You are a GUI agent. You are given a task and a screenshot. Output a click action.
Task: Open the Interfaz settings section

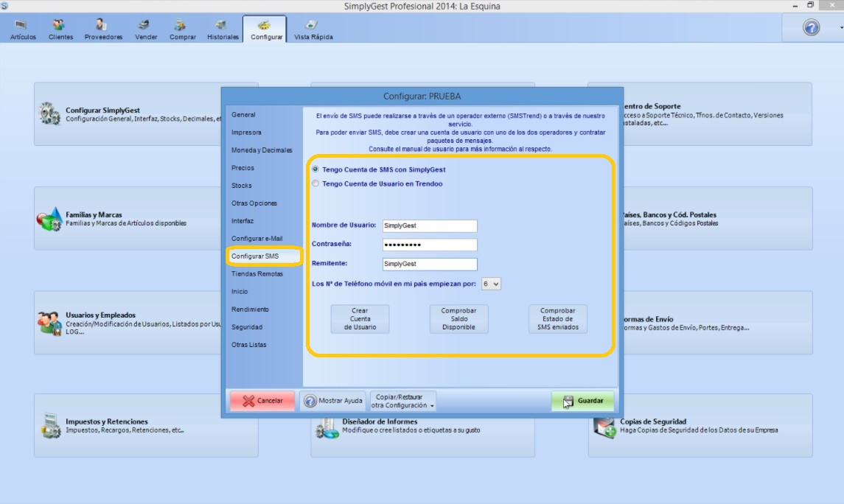click(x=243, y=221)
